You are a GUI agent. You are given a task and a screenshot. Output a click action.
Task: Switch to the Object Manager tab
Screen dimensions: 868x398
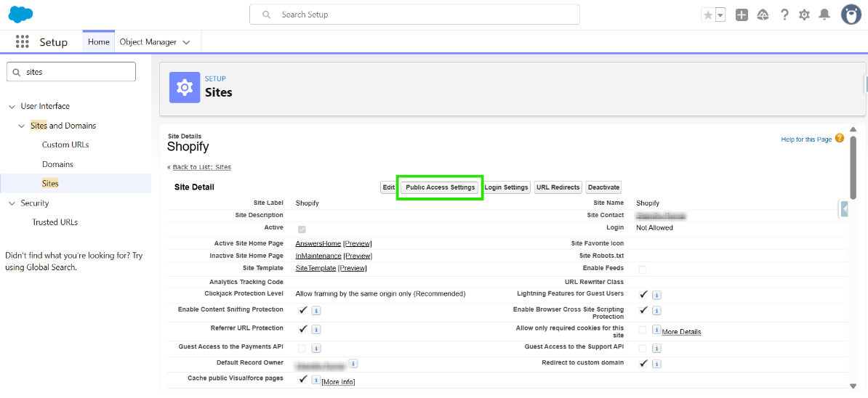coord(148,42)
